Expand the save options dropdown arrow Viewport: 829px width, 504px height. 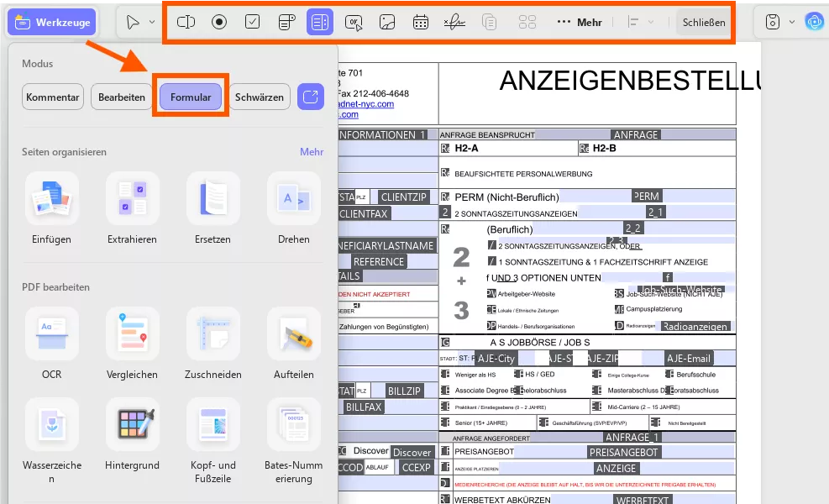coord(792,22)
